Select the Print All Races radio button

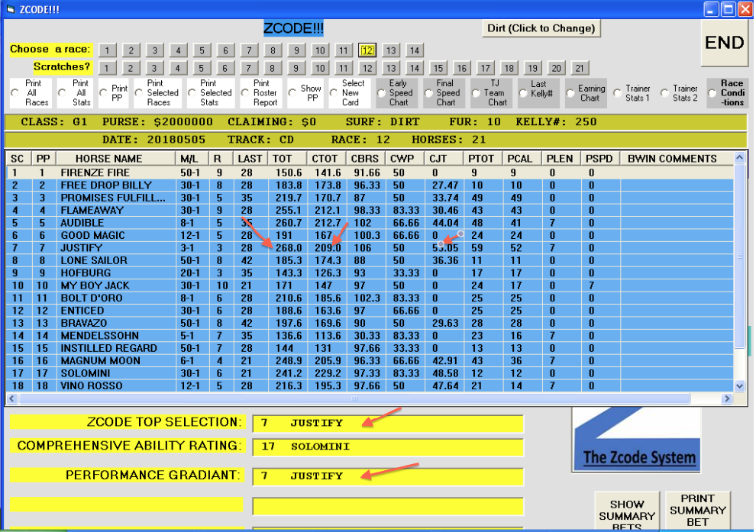tap(15, 93)
